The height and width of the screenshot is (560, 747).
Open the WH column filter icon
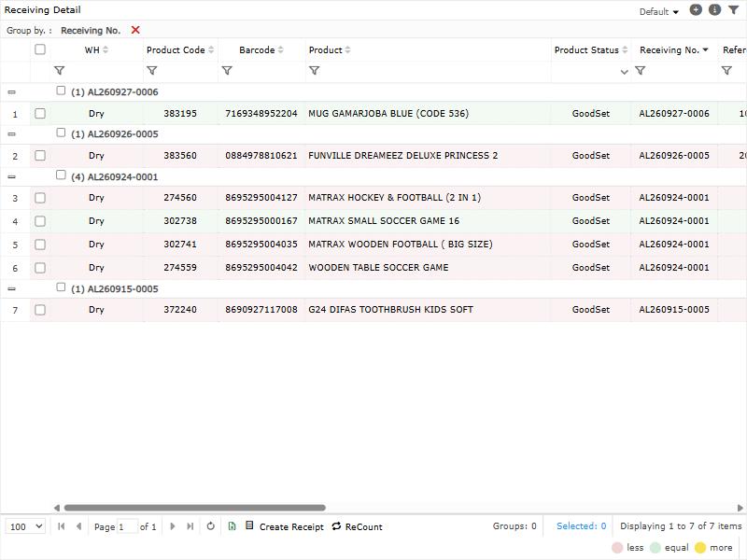coord(59,71)
